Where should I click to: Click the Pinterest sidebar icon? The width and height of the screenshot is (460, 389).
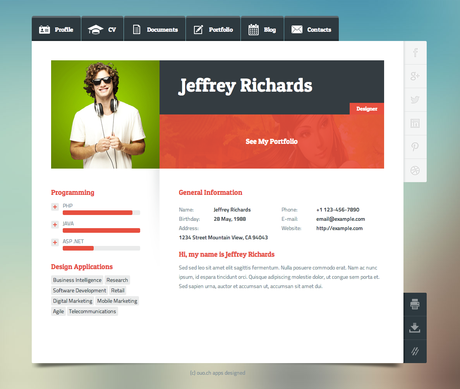click(x=415, y=147)
